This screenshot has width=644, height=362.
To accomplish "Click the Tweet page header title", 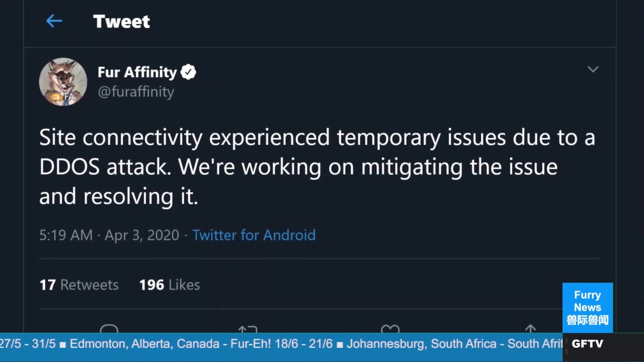I will 121,21.
